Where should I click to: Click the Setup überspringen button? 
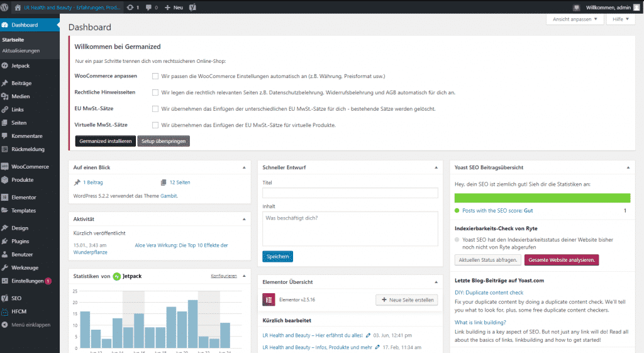[164, 141]
